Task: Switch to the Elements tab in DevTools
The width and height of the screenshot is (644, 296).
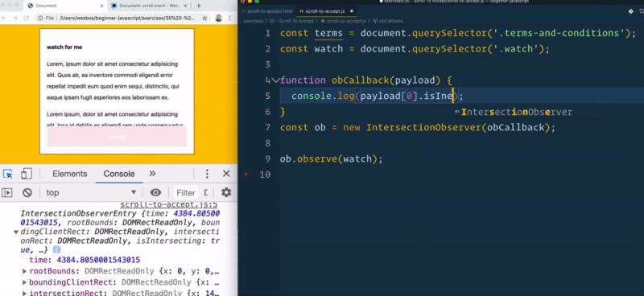Action: [70, 174]
